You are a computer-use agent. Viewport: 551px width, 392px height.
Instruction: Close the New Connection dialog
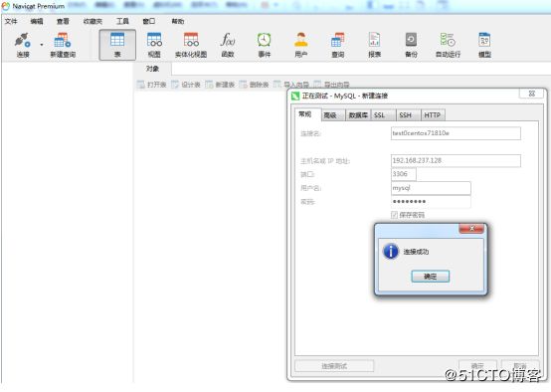532,94
